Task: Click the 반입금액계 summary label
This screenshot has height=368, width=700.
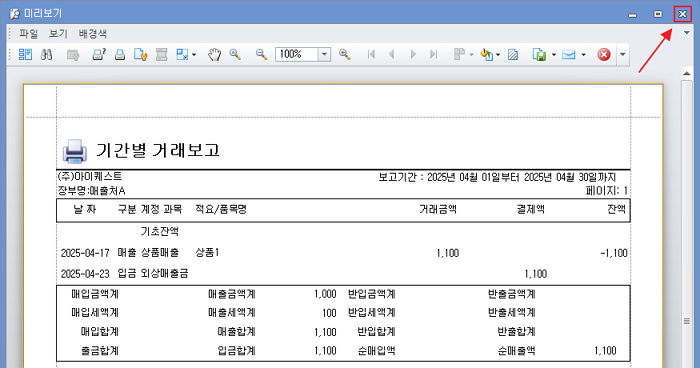Action: pos(372,294)
